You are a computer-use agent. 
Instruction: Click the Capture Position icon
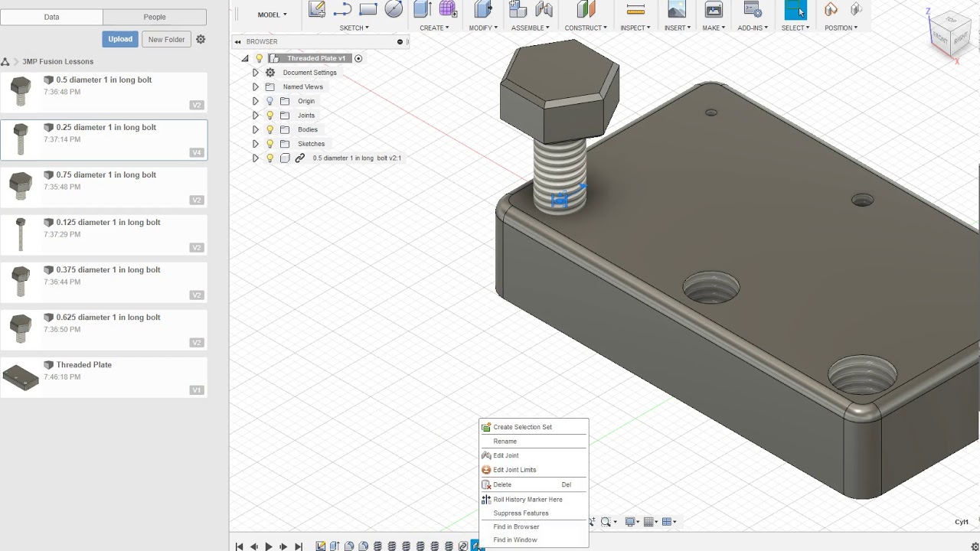831,9
